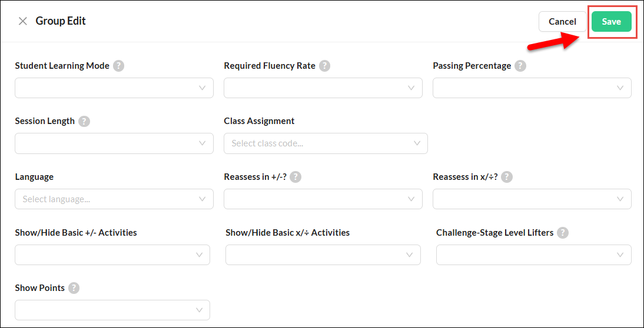Click help icon beside Student Learning Mode

pos(118,66)
